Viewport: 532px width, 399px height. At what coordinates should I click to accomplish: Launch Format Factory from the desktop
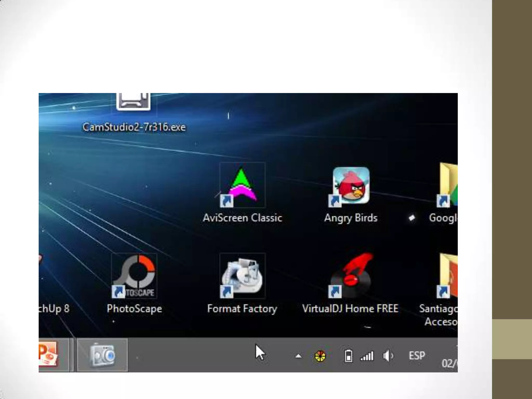pos(242,276)
